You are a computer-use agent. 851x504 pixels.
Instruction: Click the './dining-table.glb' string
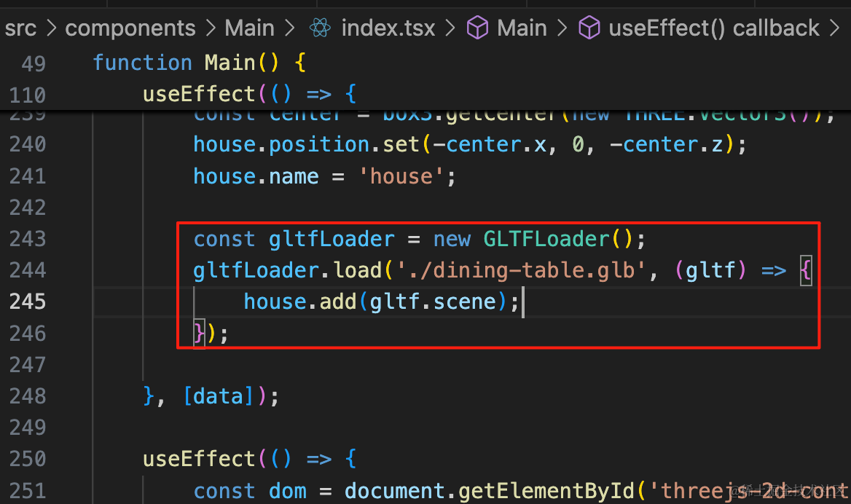point(521,271)
